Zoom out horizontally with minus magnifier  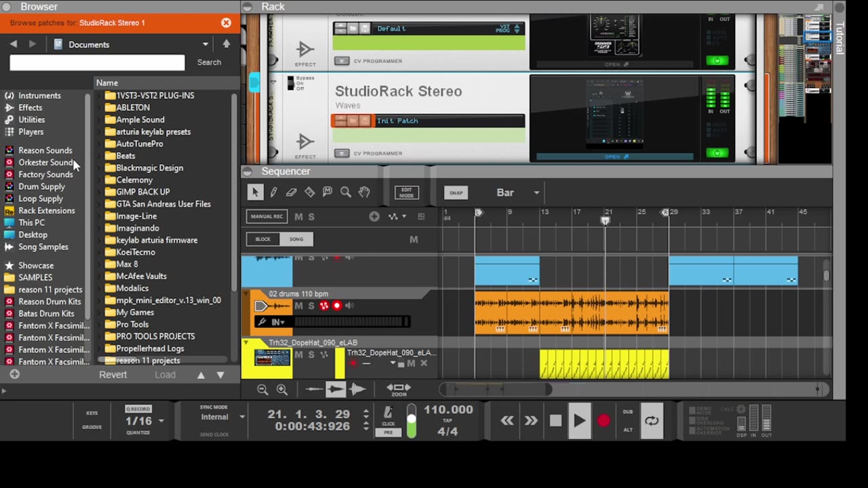tap(262, 389)
